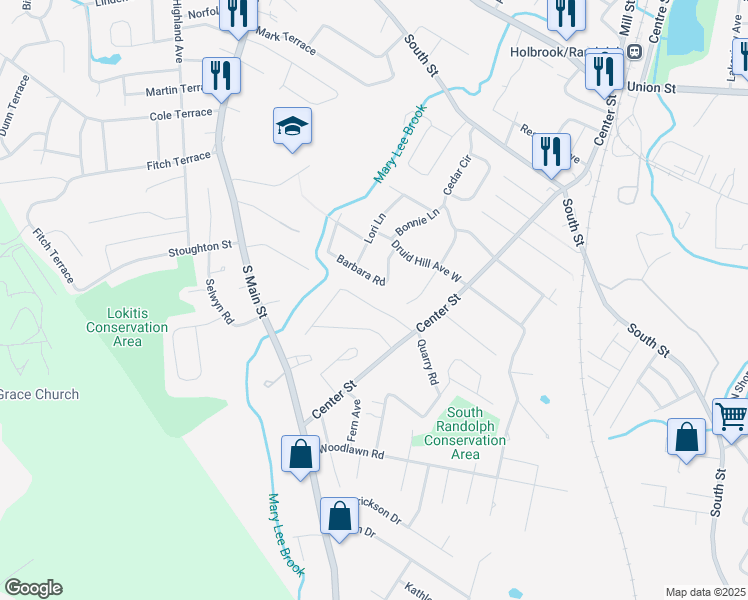Screen dimensions: 748x600
Task: Select the Grace Church place label
Action: (39, 394)
